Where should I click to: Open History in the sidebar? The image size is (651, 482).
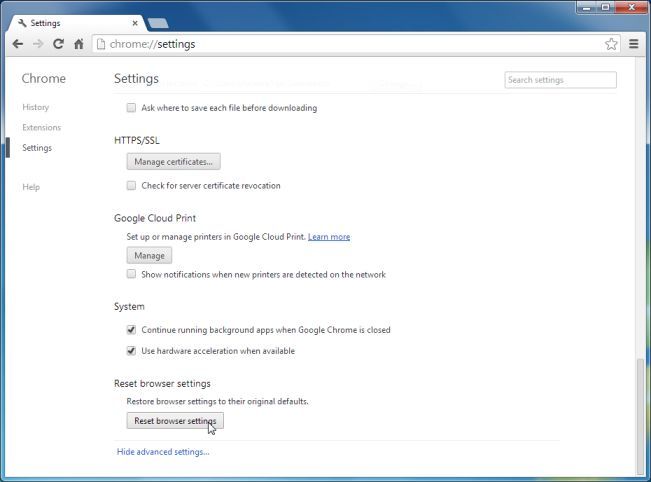pyautogui.click(x=36, y=107)
